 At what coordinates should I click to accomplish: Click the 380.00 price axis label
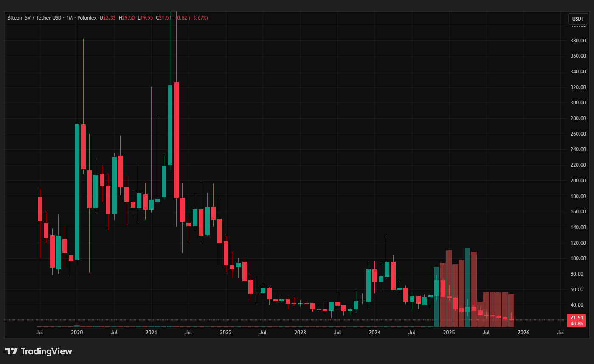click(578, 41)
